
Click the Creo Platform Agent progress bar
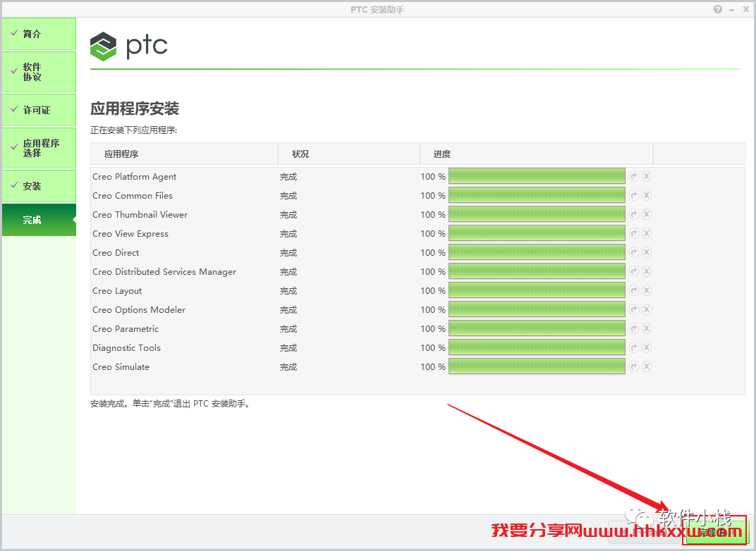(x=537, y=176)
